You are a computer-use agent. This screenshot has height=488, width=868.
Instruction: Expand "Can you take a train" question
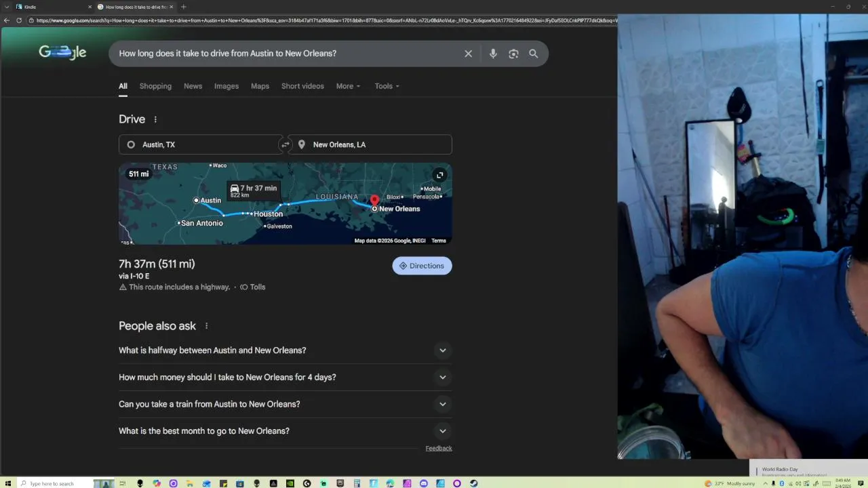(285, 404)
